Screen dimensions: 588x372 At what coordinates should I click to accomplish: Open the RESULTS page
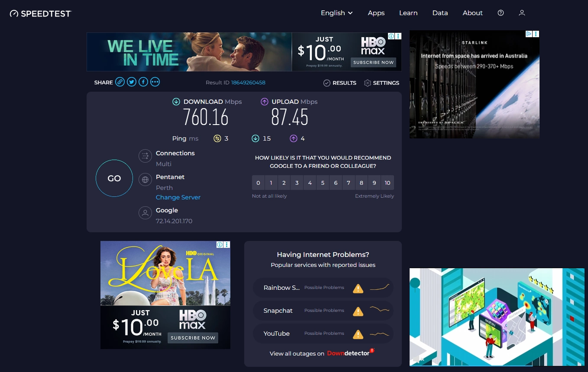[x=340, y=83]
